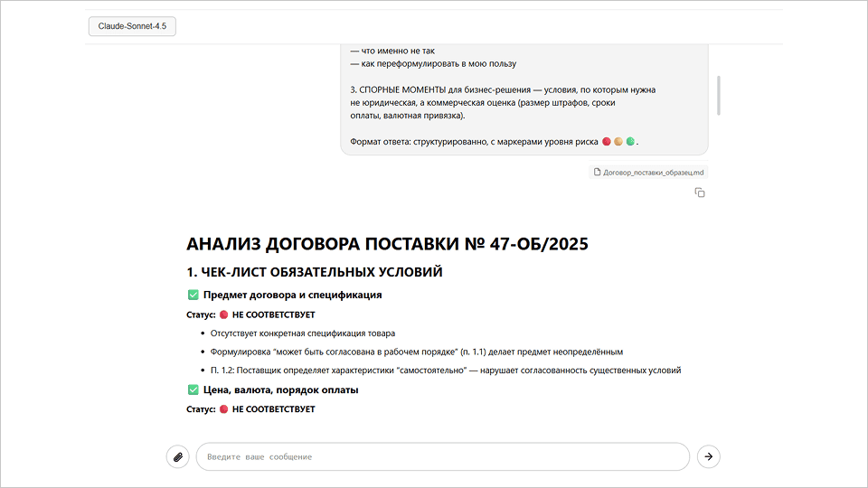The height and width of the screenshot is (488, 868).
Task: Open the Claude-Sonnet-4.5 model selector
Action: pos(132,26)
